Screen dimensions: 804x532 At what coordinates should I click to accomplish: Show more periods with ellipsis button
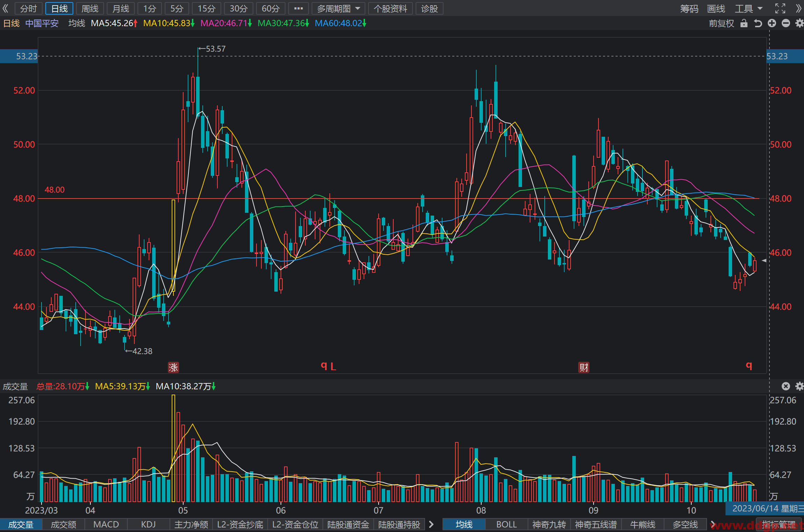click(x=298, y=8)
